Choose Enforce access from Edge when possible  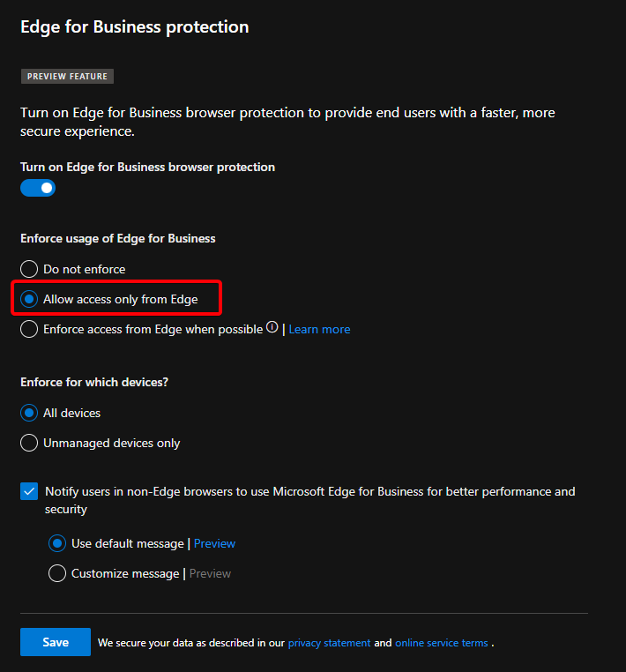[30, 329]
